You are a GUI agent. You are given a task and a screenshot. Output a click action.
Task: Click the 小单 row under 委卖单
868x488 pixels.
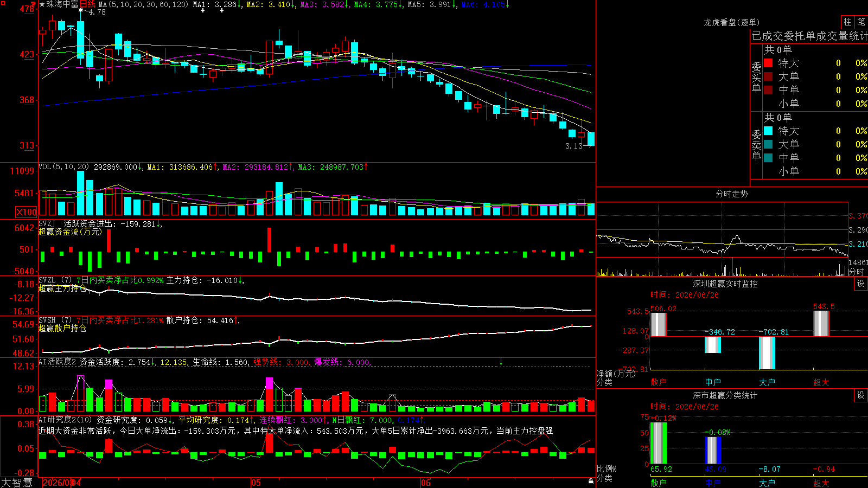pos(815,171)
